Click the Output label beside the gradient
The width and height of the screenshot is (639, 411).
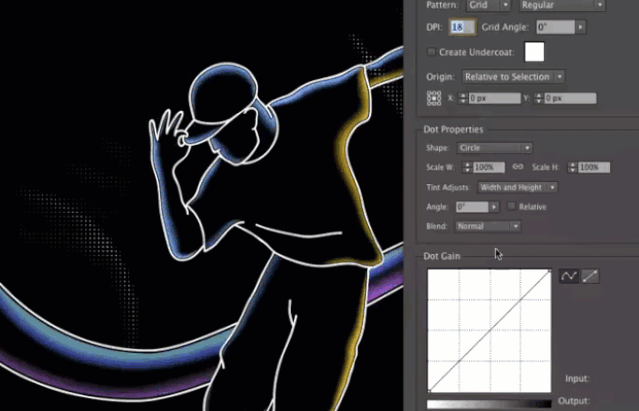(574, 401)
